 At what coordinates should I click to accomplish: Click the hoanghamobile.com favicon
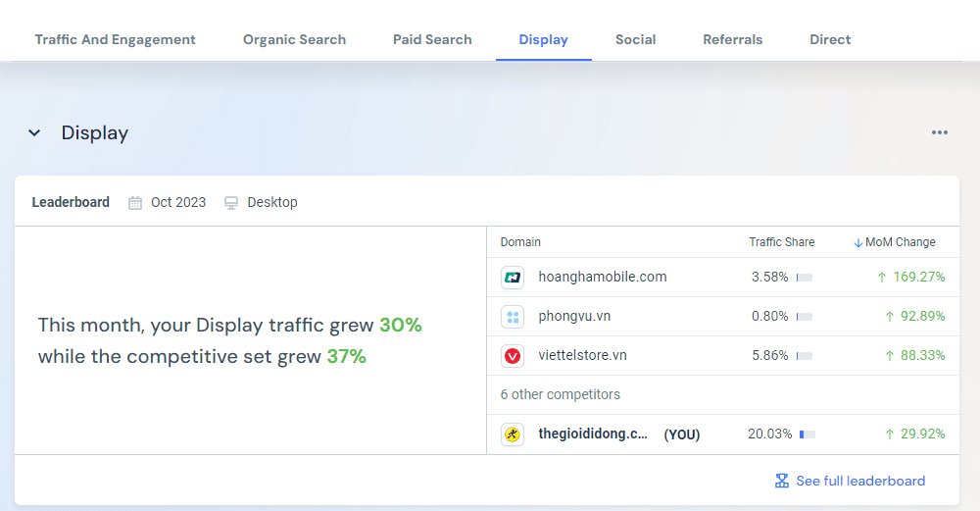click(513, 278)
